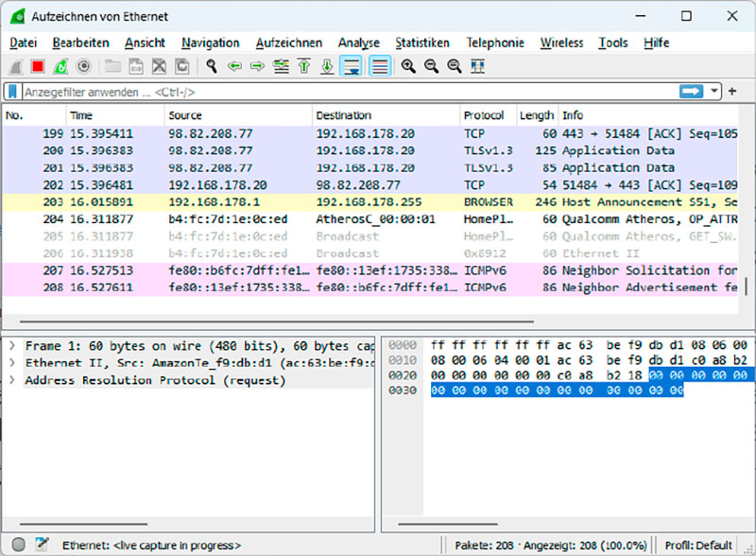The width and height of the screenshot is (756, 556).
Task: Go back in packet history arrow
Action: tap(234, 66)
